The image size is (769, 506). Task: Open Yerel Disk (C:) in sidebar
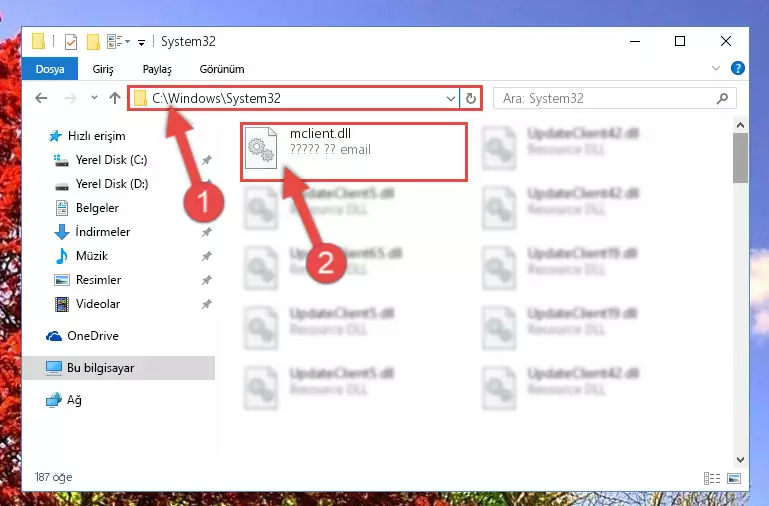click(111, 160)
